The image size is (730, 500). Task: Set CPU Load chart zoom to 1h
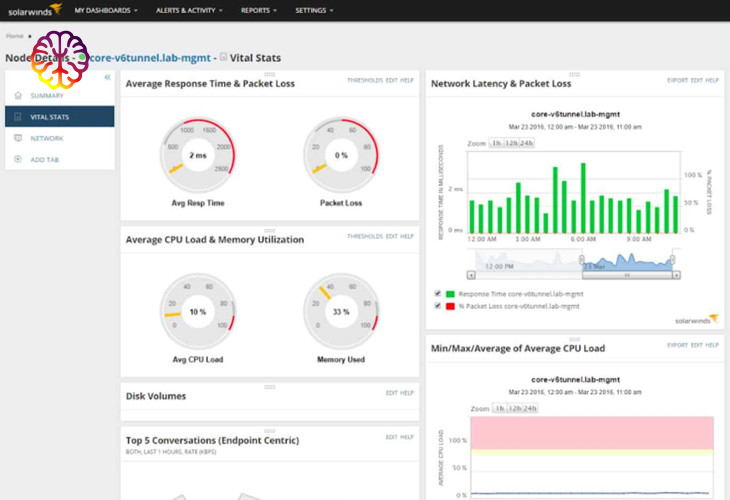(500, 408)
